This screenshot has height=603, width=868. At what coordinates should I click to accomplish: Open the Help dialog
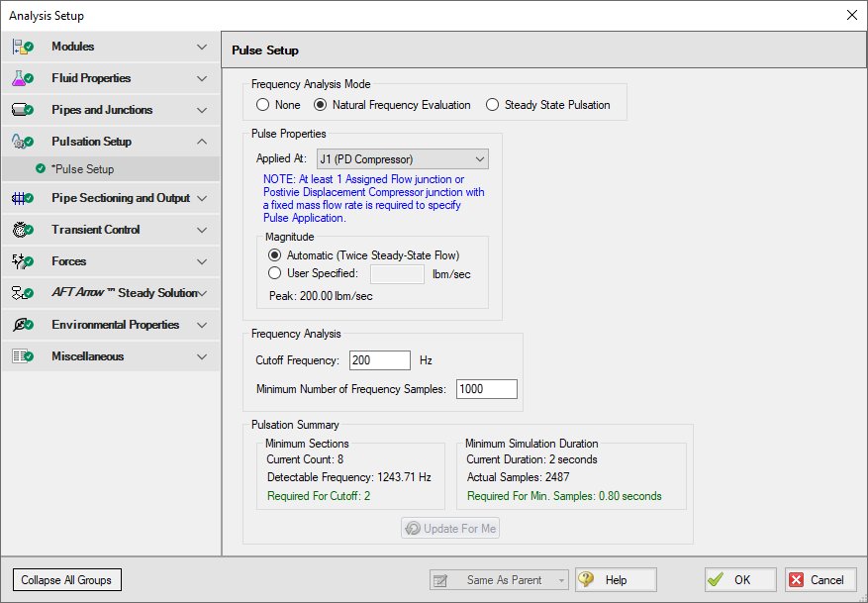point(615,579)
